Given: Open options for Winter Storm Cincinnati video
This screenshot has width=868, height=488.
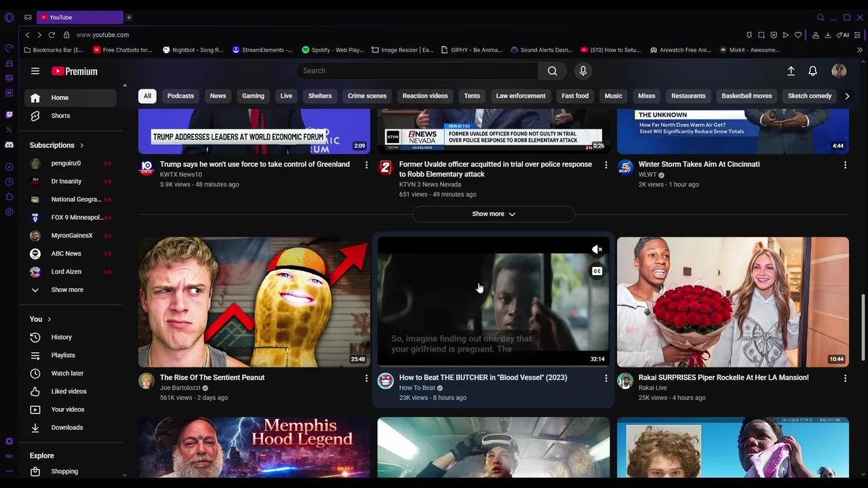Looking at the screenshot, I should pos(845,165).
